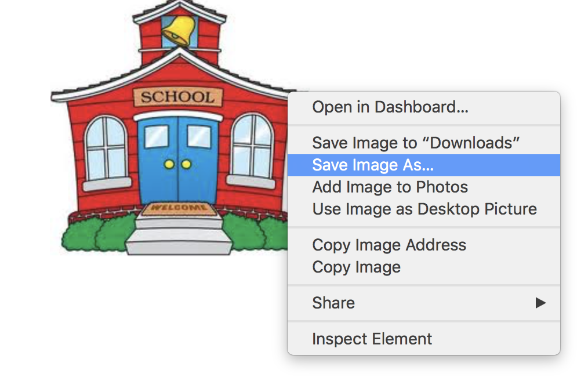Select Use Image as Desktop Picture

click(424, 209)
